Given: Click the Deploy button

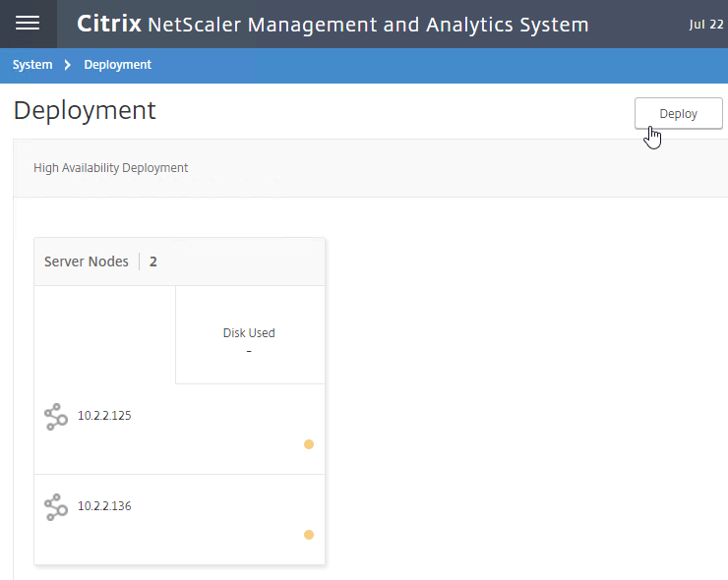Looking at the screenshot, I should pyautogui.click(x=679, y=114).
